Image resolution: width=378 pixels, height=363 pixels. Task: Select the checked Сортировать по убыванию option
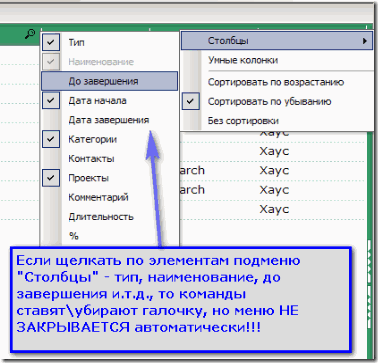[277, 101]
